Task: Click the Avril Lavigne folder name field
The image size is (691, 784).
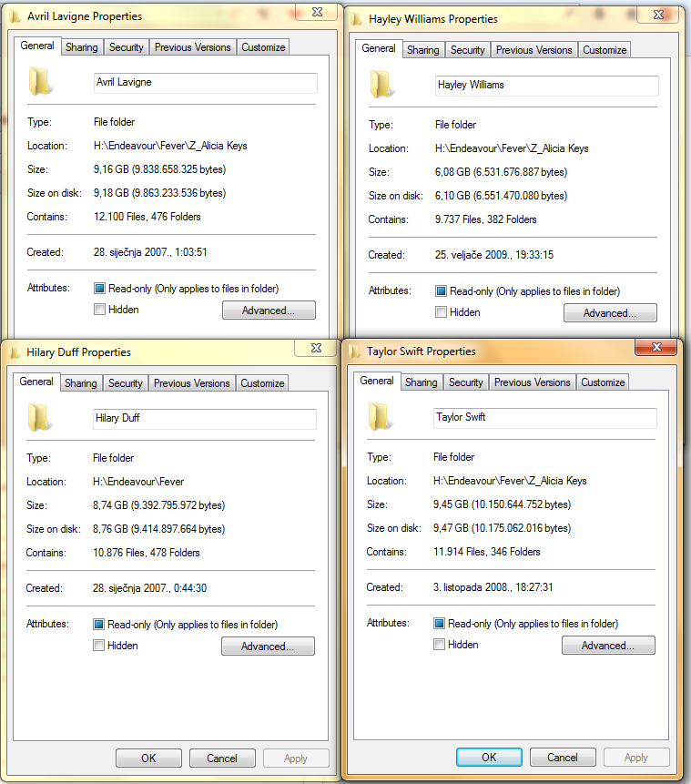Action: (206, 83)
